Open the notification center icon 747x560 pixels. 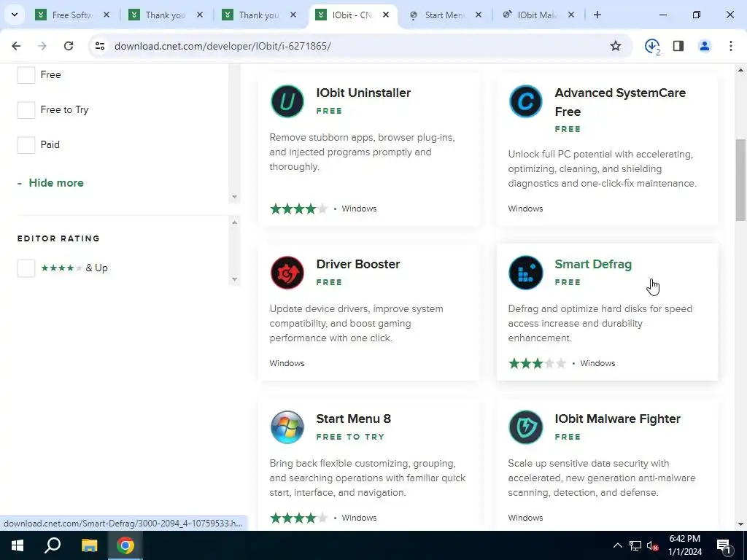tap(724, 546)
